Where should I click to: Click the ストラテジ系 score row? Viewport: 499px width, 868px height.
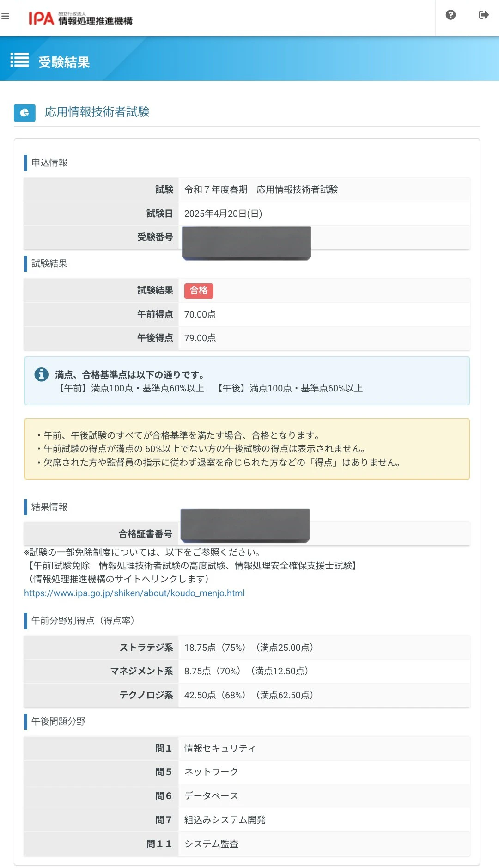coord(247,648)
